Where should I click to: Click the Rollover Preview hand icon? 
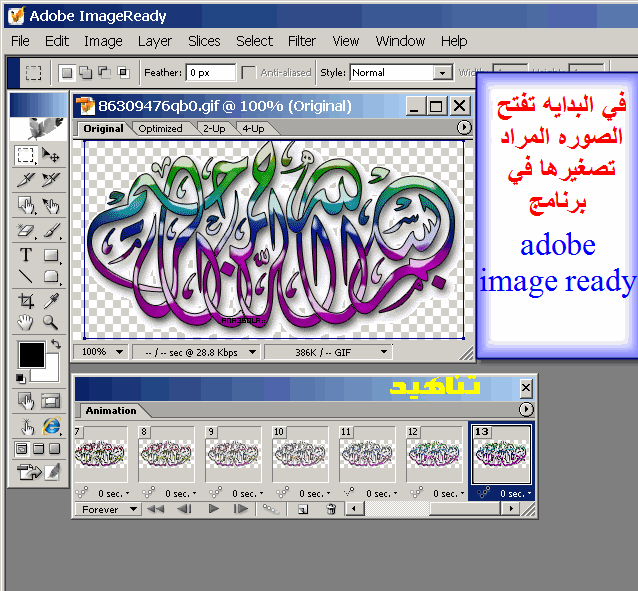point(27,427)
